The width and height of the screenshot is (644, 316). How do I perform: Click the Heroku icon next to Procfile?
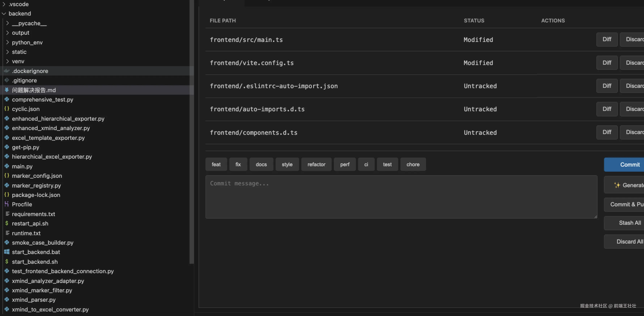coord(7,204)
